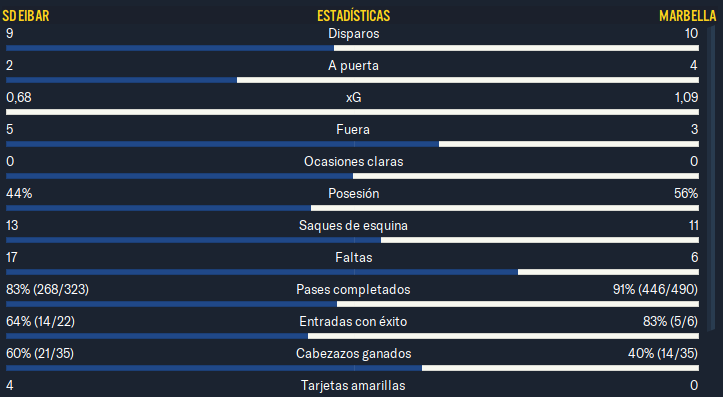Screen dimensions: 723x397
Task: Select the Pases completados label
Action: pyautogui.click(x=353, y=290)
